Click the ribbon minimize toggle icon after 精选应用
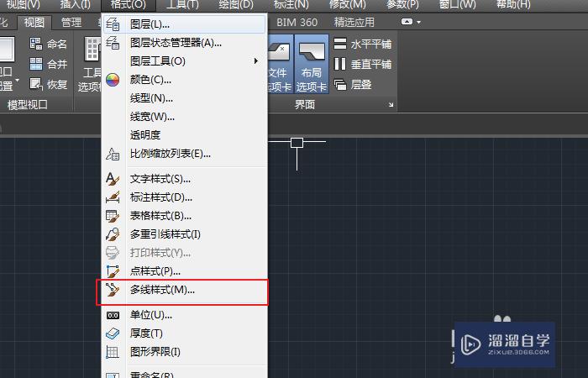This screenshot has height=378, width=588. (x=407, y=22)
